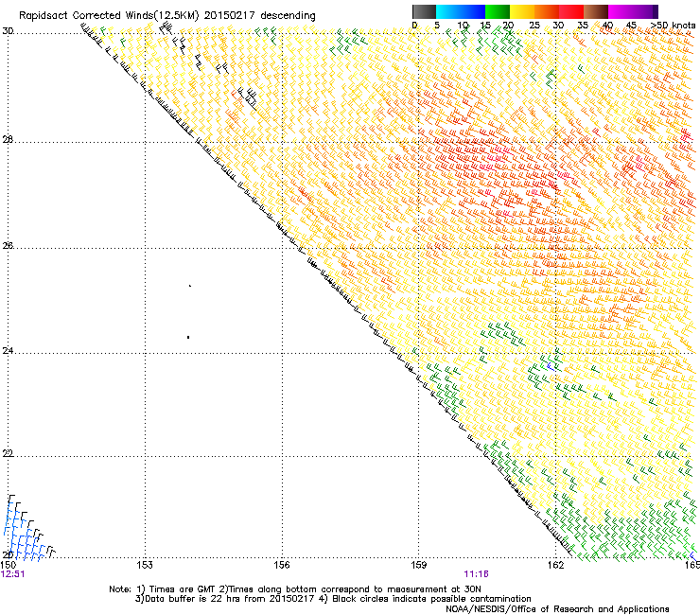This screenshot has width=700, height=615.
Task: Click the green 15-20 knots legend swatch
Action: coord(498,11)
